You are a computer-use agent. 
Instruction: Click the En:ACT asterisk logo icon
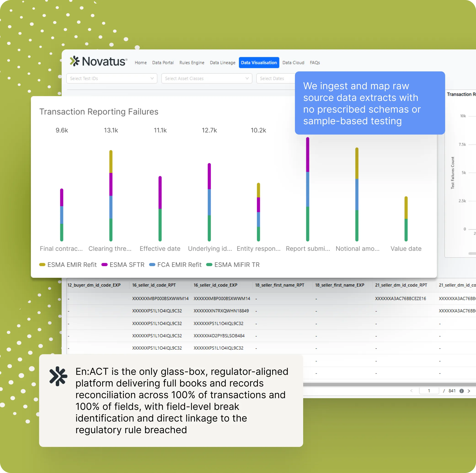[x=58, y=376]
